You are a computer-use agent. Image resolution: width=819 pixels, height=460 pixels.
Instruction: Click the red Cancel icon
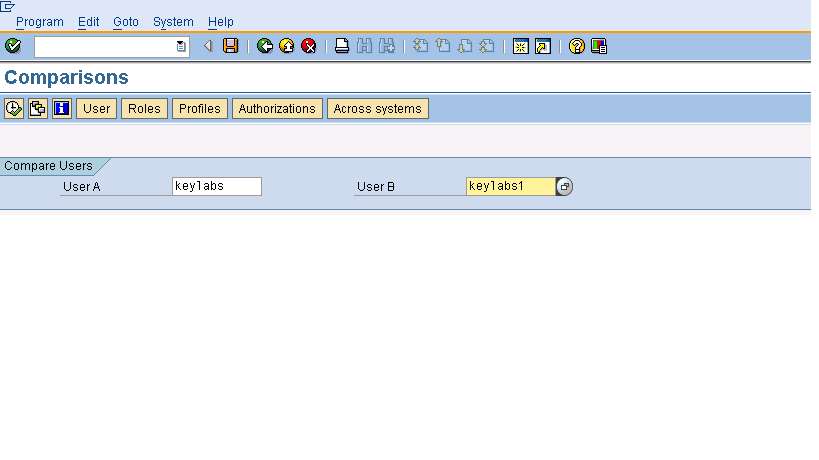pos(309,46)
